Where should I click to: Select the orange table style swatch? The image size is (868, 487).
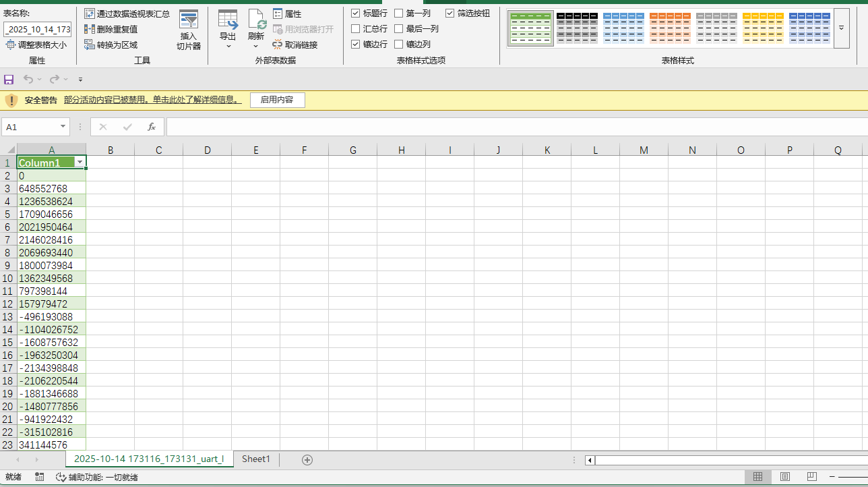[670, 28]
